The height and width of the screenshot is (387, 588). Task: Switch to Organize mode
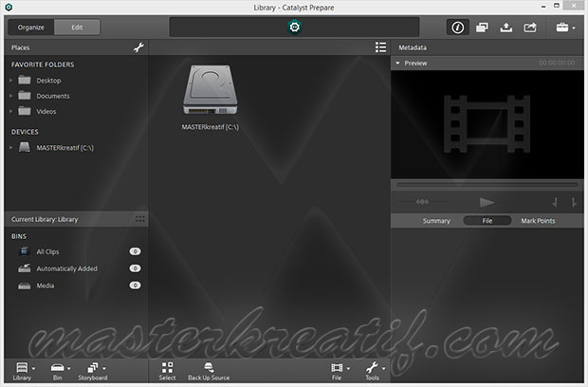(x=30, y=28)
